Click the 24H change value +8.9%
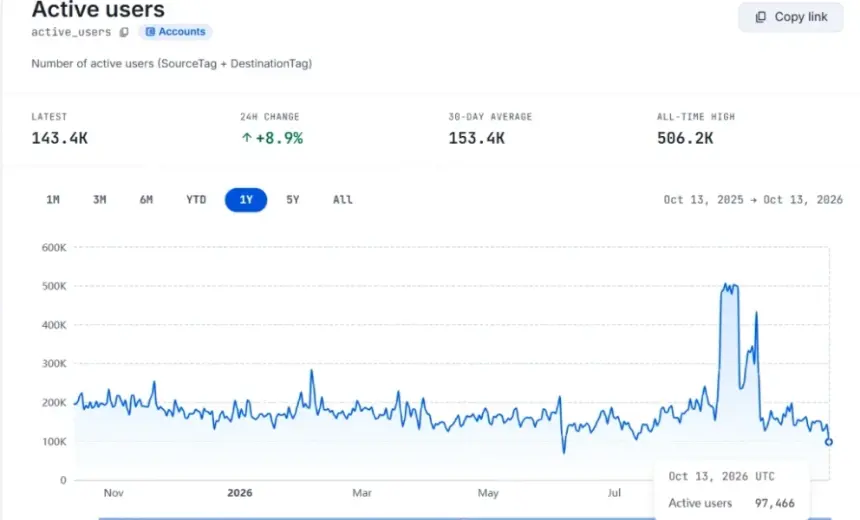The image size is (860, 520). pyautogui.click(x=272, y=138)
